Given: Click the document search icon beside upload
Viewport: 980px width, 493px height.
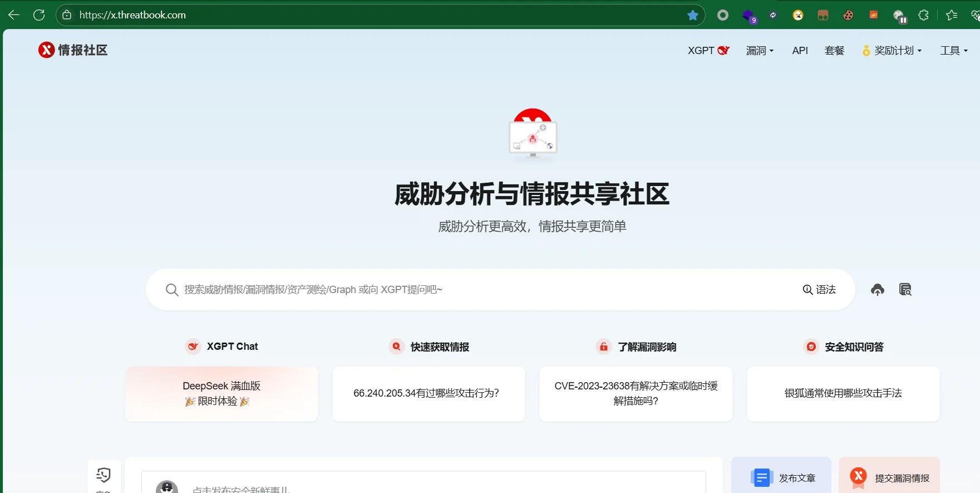Looking at the screenshot, I should (x=905, y=290).
